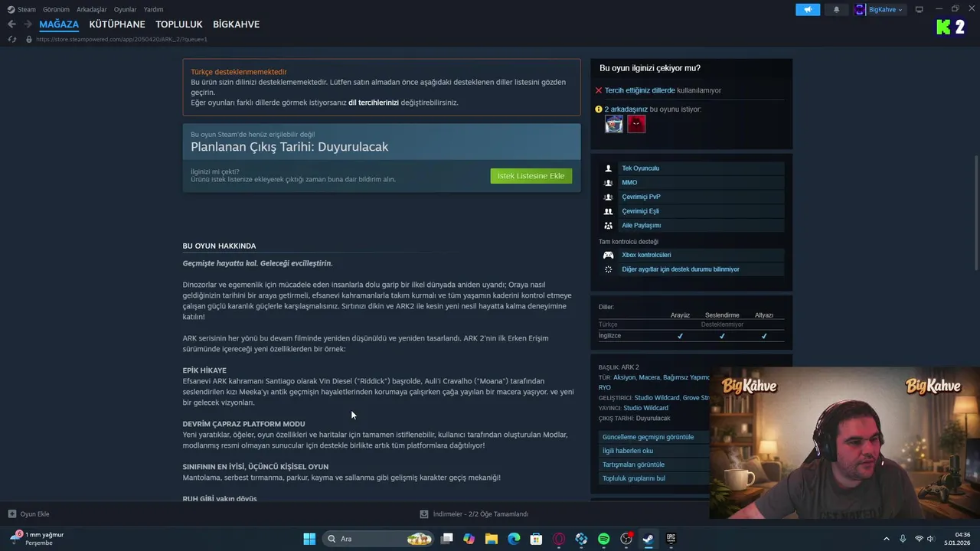Click the taskbar Ara search box
This screenshot has width=980, height=551.
click(378, 539)
